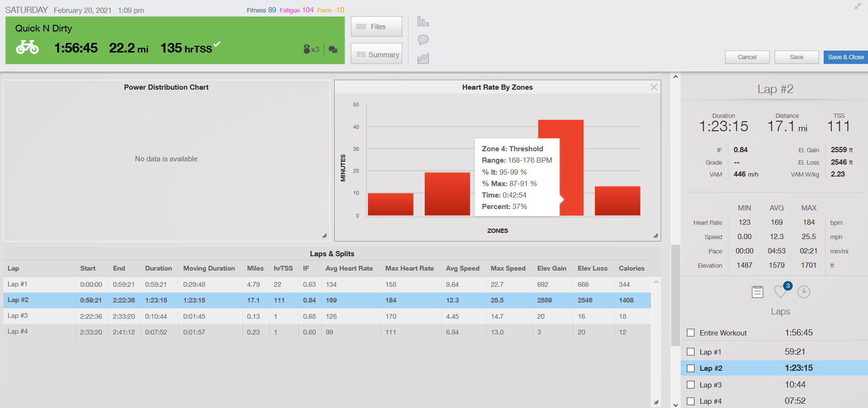Check the Lap #4 checkbox

click(x=691, y=401)
